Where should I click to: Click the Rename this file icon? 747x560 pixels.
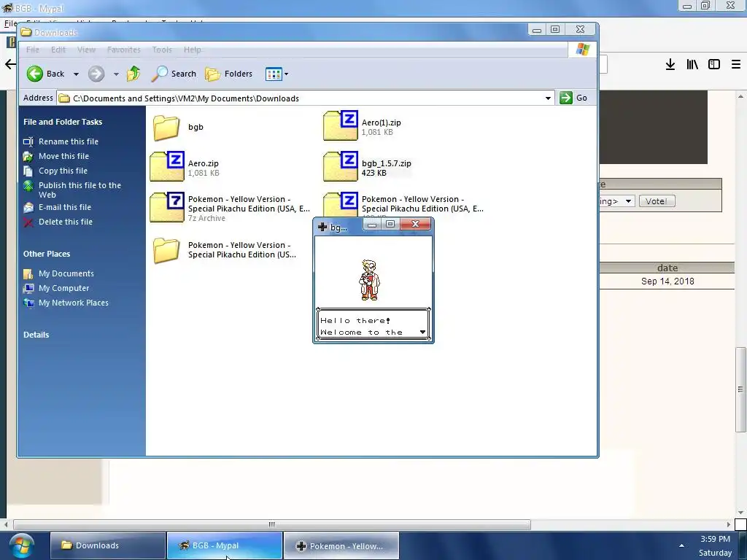point(28,141)
